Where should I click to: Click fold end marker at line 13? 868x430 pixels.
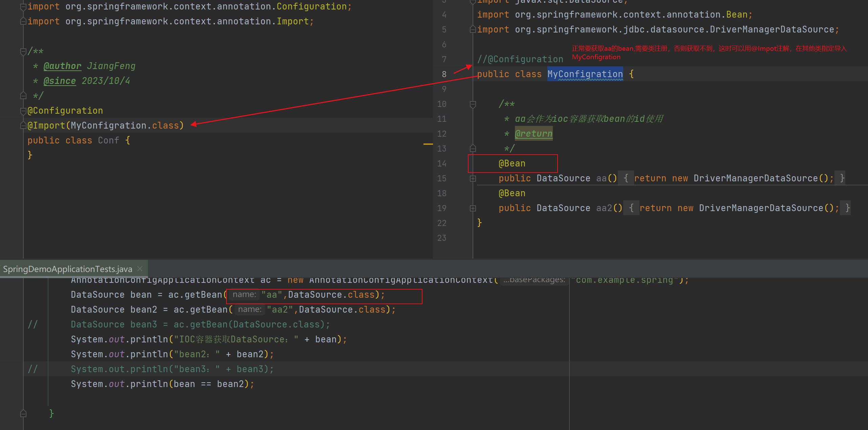point(473,148)
